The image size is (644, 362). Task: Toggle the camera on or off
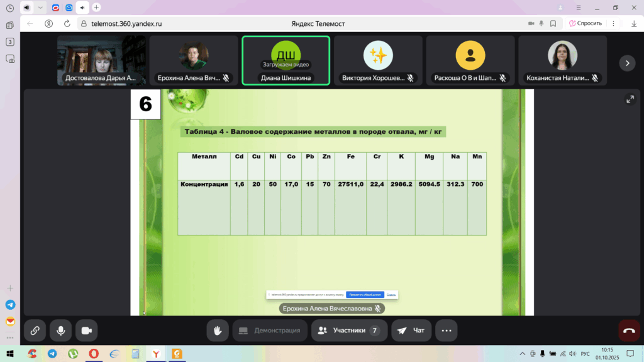(x=86, y=330)
